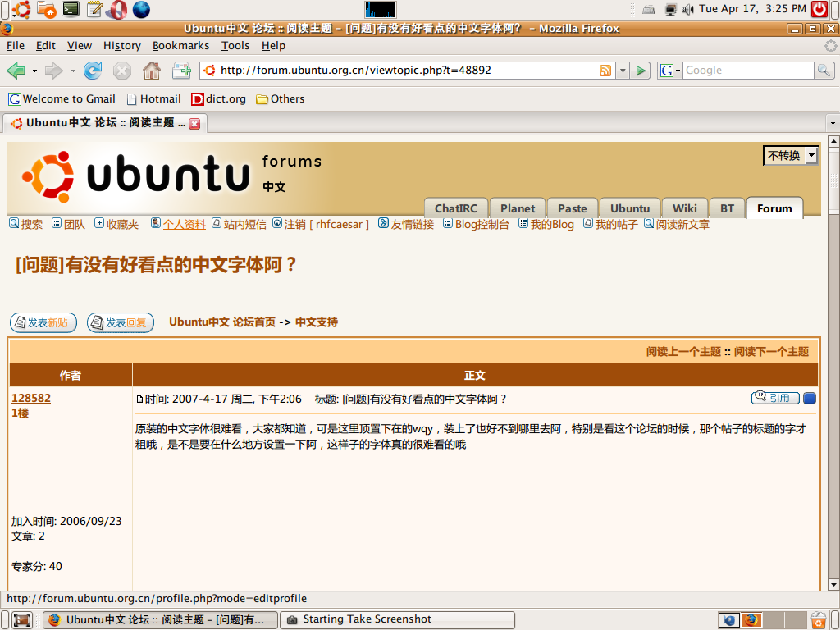Open the dict.org bookmark

(219, 99)
